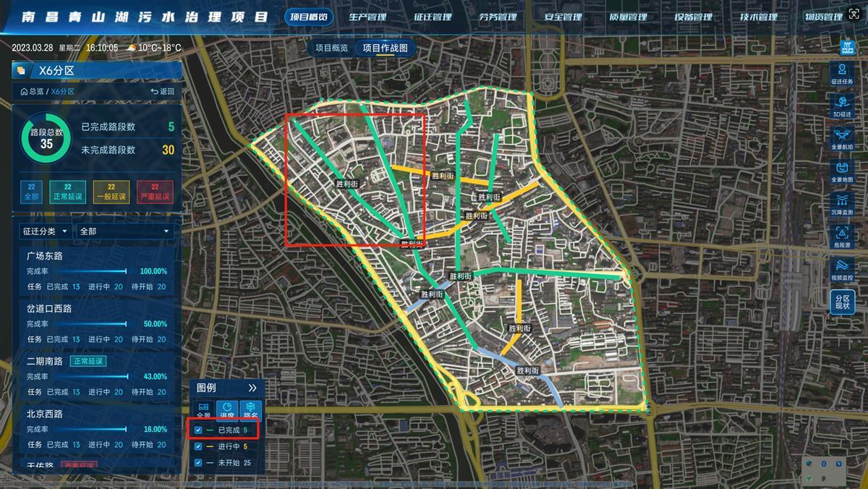Open the 全部 dropdown beside 征迁分类
The width and height of the screenshot is (868, 489).
pyautogui.click(x=125, y=231)
